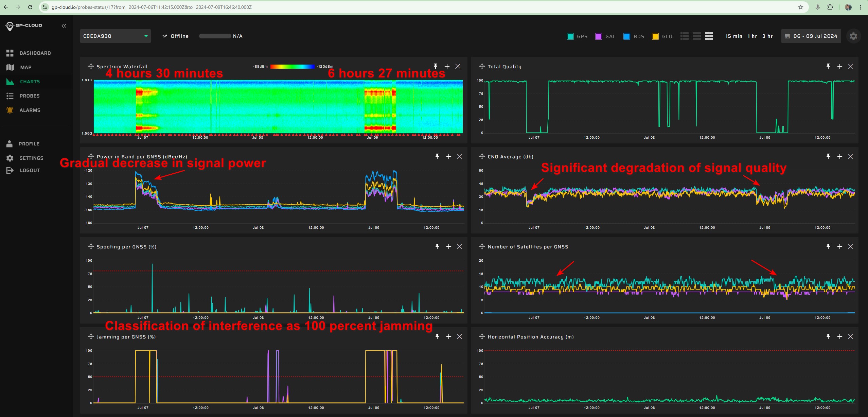Toggle the GAL constellation checkbox

(599, 36)
